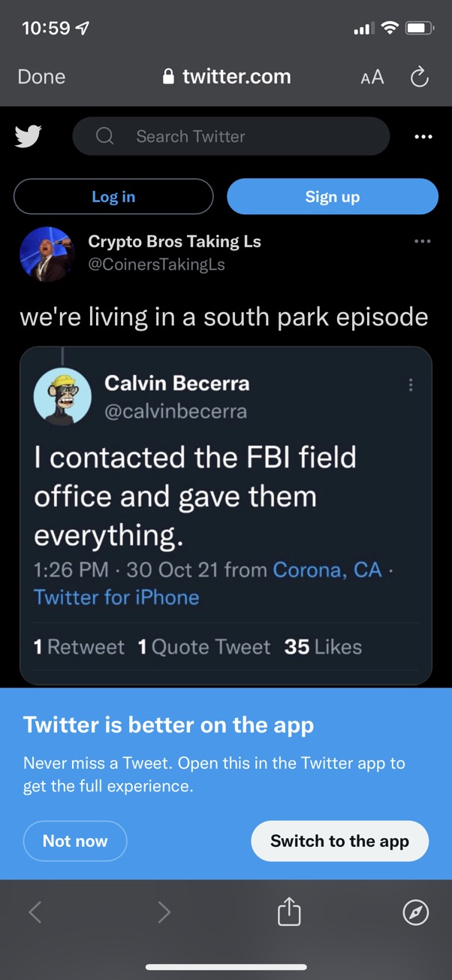The height and width of the screenshot is (980, 452).
Task: Open page in Safari compass icon
Action: 416,912
